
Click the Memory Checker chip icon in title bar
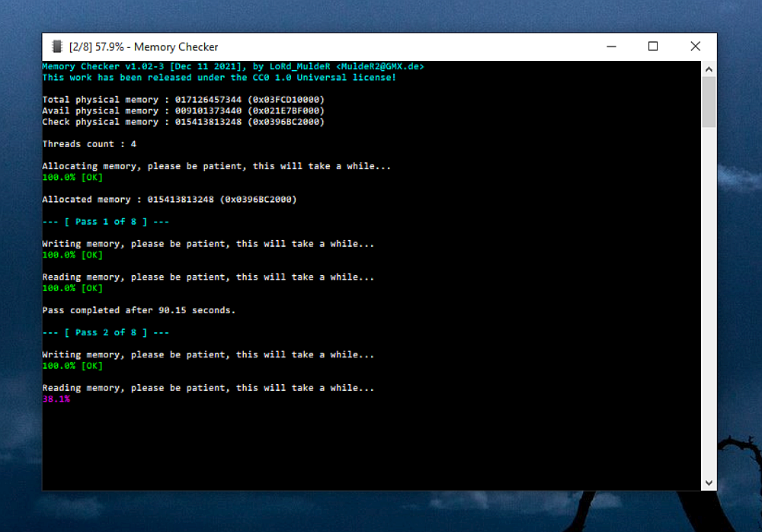57,46
